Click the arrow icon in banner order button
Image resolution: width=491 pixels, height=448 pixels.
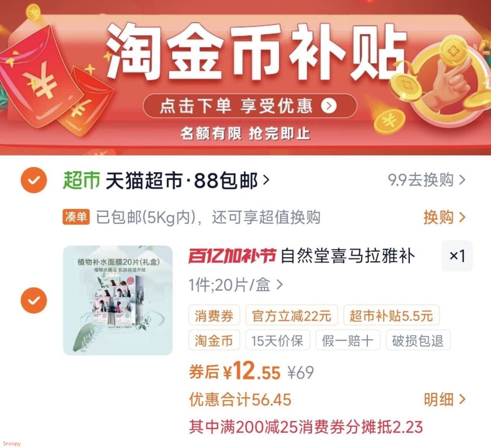pyautogui.click(x=329, y=106)
